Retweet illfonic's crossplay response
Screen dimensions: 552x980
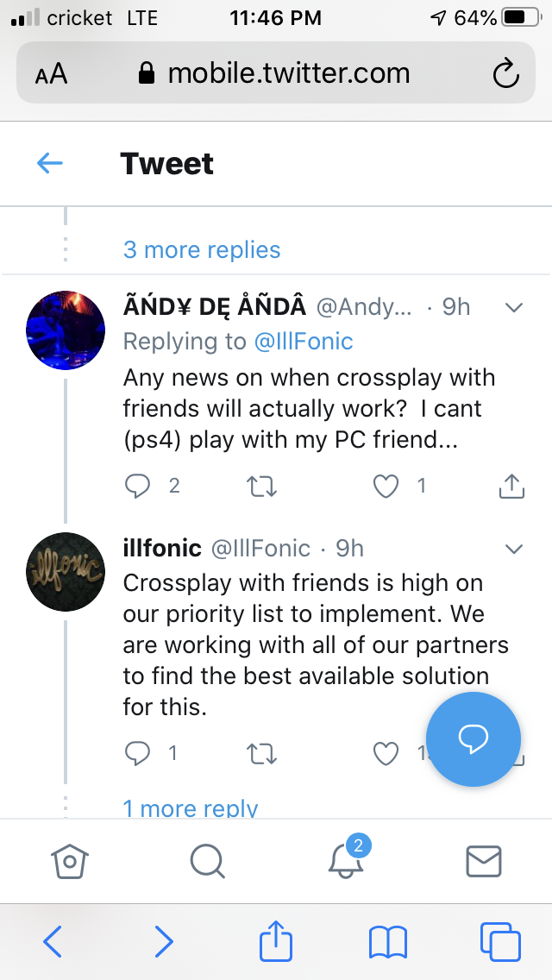click(262, 754)
